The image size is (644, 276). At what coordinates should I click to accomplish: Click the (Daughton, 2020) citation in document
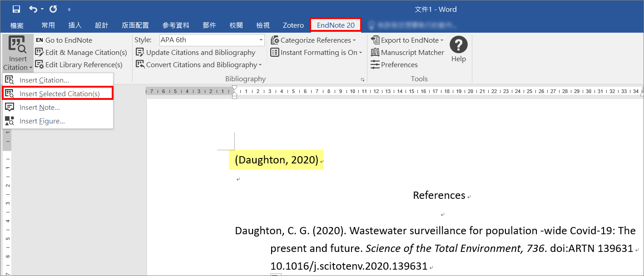pos(276,160)
